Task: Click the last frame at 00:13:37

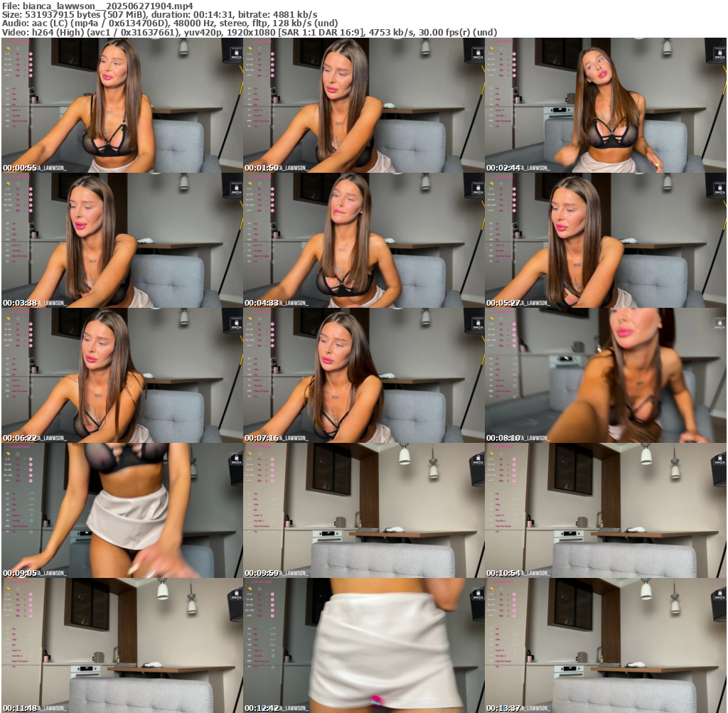Action: pyautogui.click(x=606, y=645)
